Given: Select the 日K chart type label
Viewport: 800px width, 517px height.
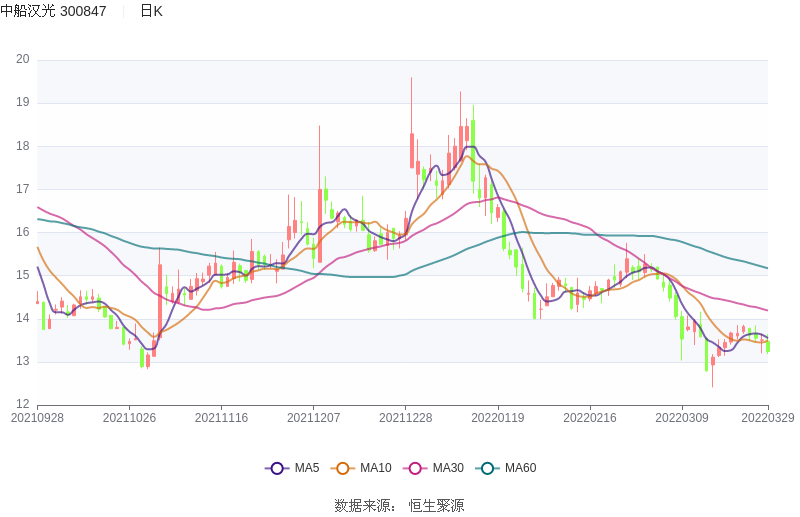Looking at the screenshot, I should click(x=151, y=11).
